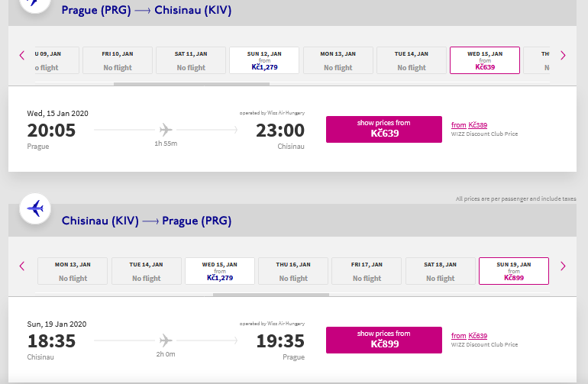Show prices from Kč639 for outbound flight
588x384 pixels.
[384, 129]
